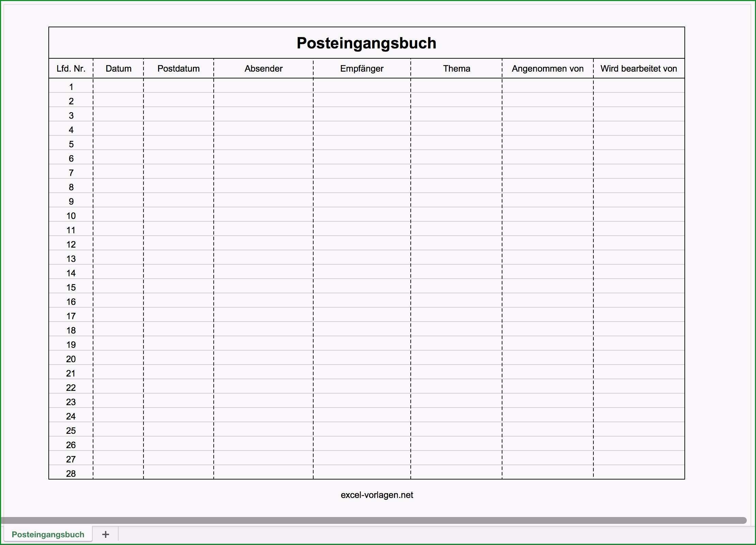Click the Empfänger column header
This screenshot has height=545, width=756.
click(362, 69)
